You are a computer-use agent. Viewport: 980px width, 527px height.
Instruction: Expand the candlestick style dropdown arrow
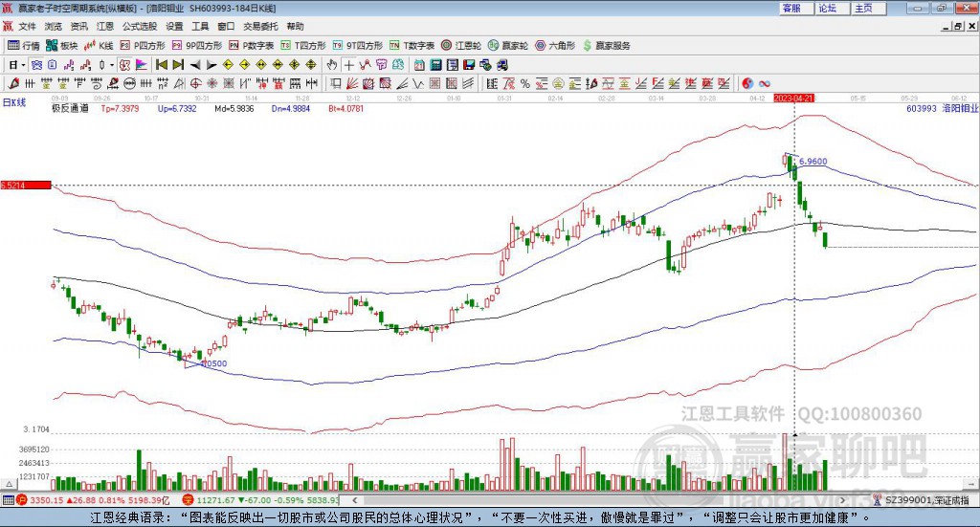(x=112, y=65)
